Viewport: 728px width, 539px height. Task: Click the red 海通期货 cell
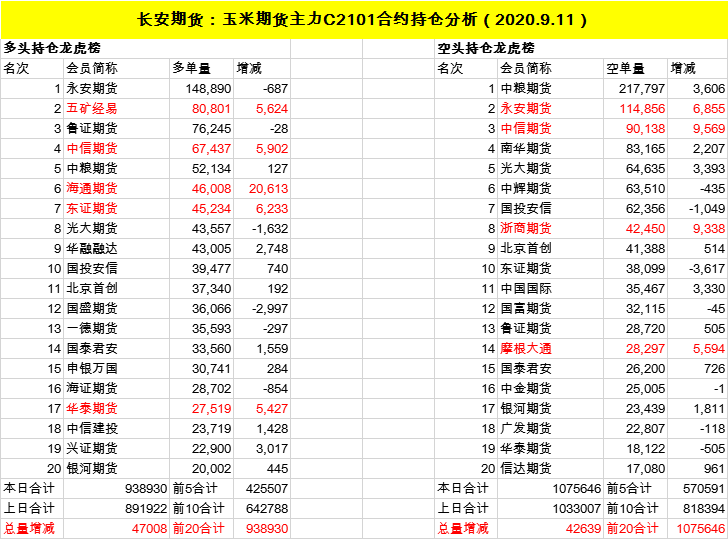tap(117, 188)
